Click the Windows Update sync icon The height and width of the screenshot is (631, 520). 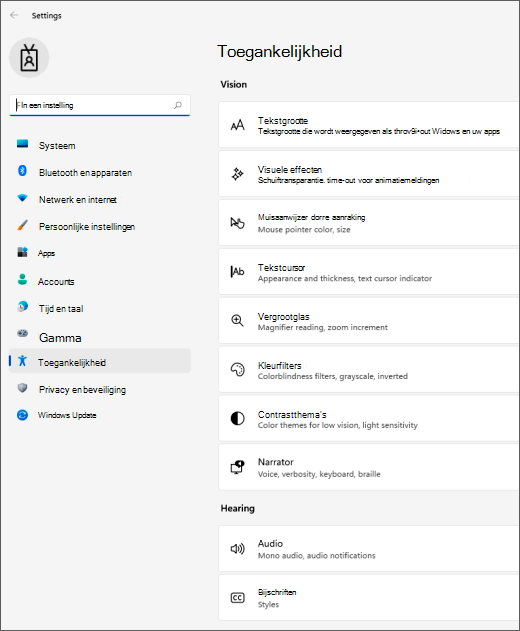pos(23,415)
